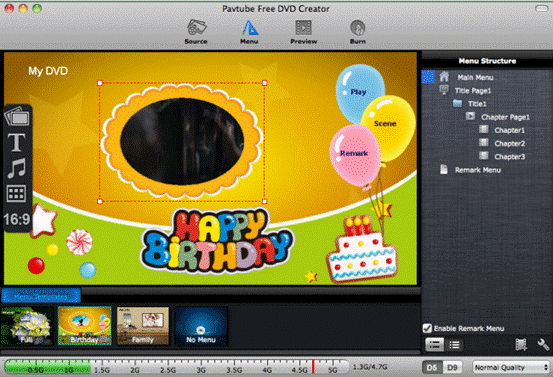Click the red capacity limit marker
This screenshot has height=377, width=553.
click(313, 366)
